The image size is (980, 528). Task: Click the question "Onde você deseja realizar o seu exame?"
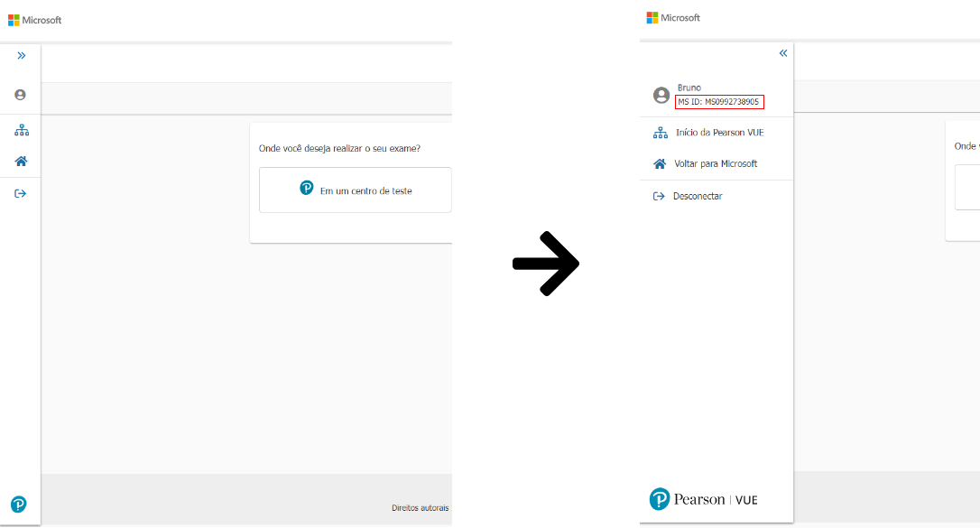pos(339,148)
